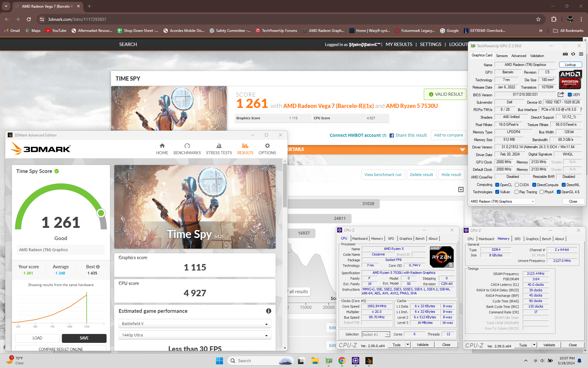588x368 pixels.
Task: Click the 3DMark window vertical scrollbar
Action: 285,186
